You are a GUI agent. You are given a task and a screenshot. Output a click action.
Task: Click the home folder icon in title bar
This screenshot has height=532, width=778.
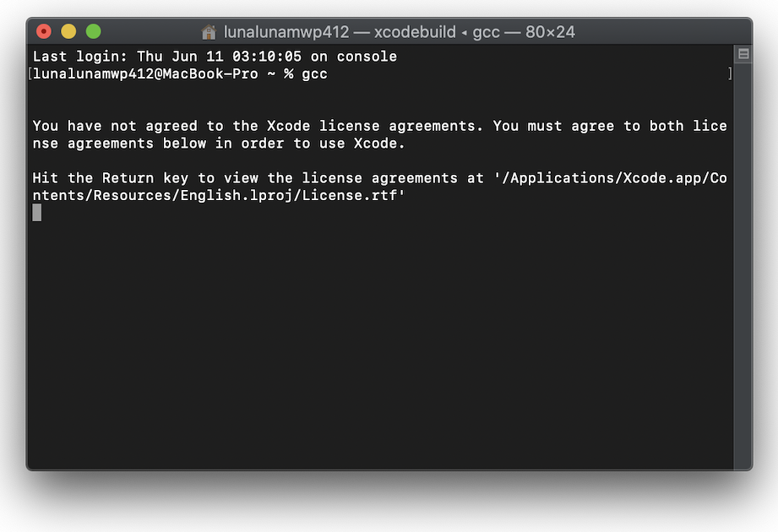(x=209, y=32)
